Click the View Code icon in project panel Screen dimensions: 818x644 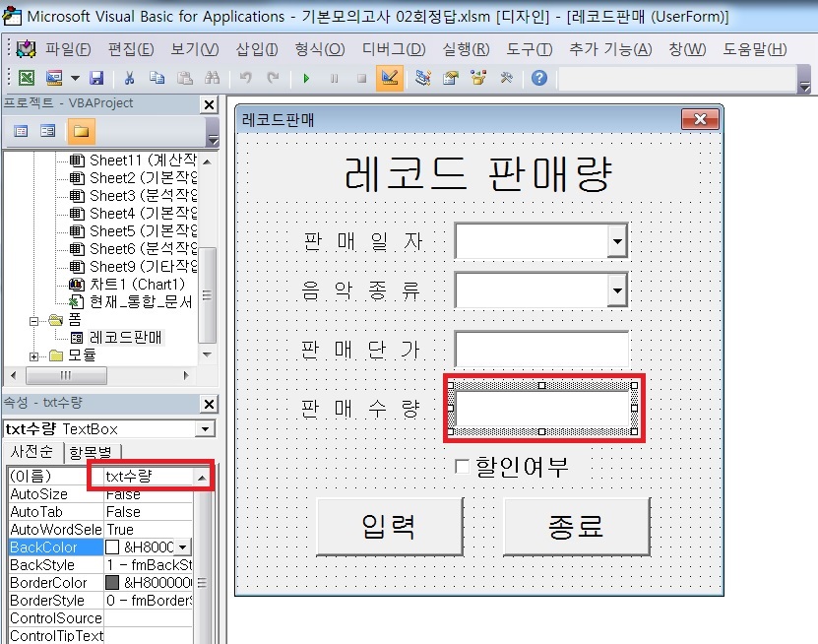tap(21, 131)
